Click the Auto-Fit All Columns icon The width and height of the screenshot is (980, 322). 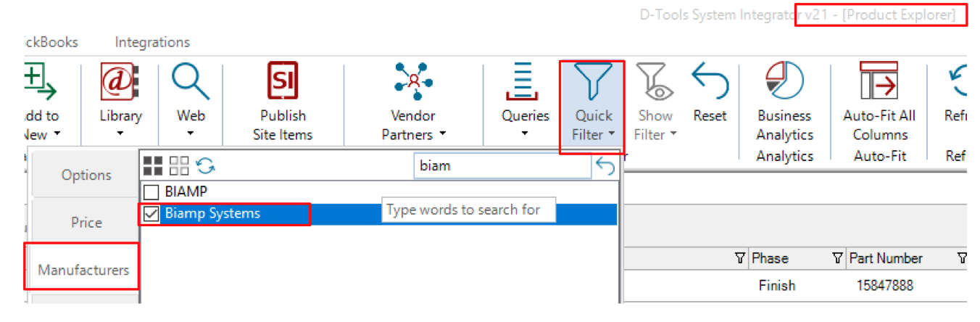point(879,82)
